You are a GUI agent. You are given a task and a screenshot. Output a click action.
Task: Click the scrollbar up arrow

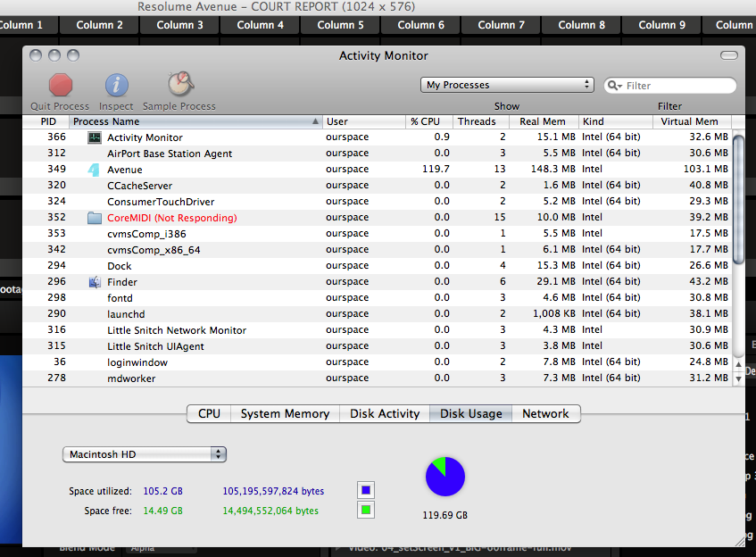coord(738,364)
